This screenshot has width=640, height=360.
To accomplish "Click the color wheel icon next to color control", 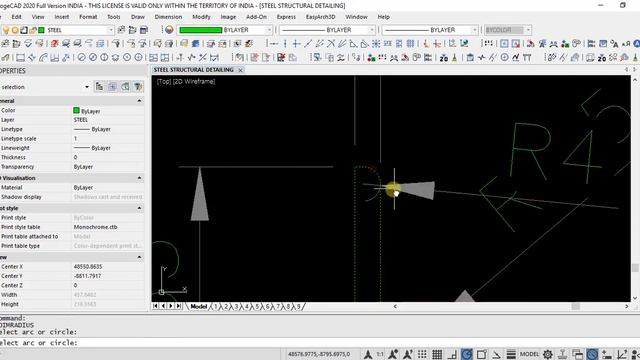I will click(x=169, y=30).
